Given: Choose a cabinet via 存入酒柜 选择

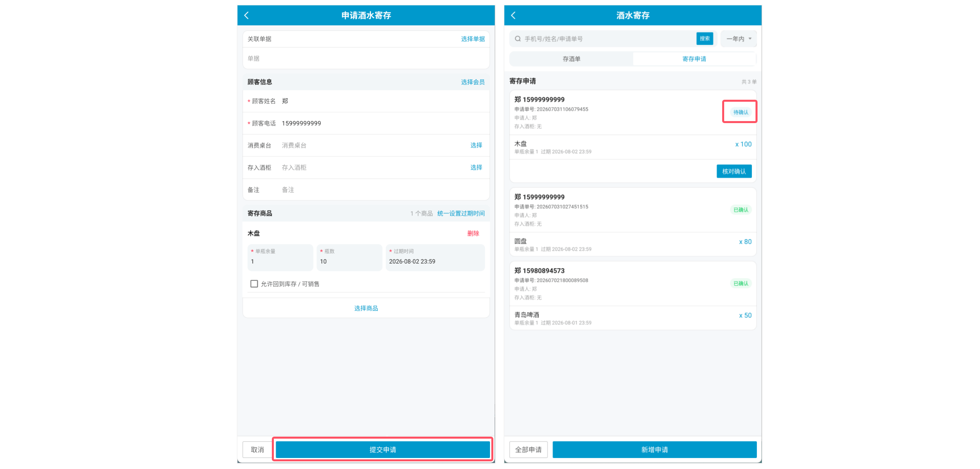Looking at the screenshot, I should 476,167.
